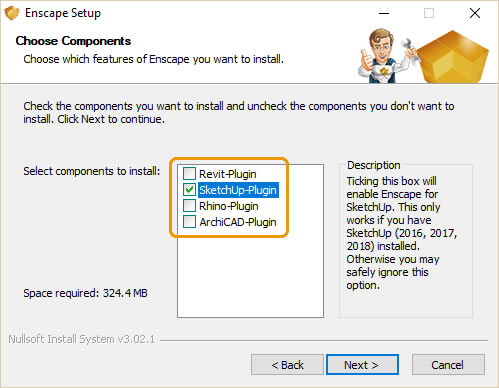Viewport: 499px width, 388px height.
Task: Select the Rhino-Plugin list entry label
Action: click(x=229, y=206)
